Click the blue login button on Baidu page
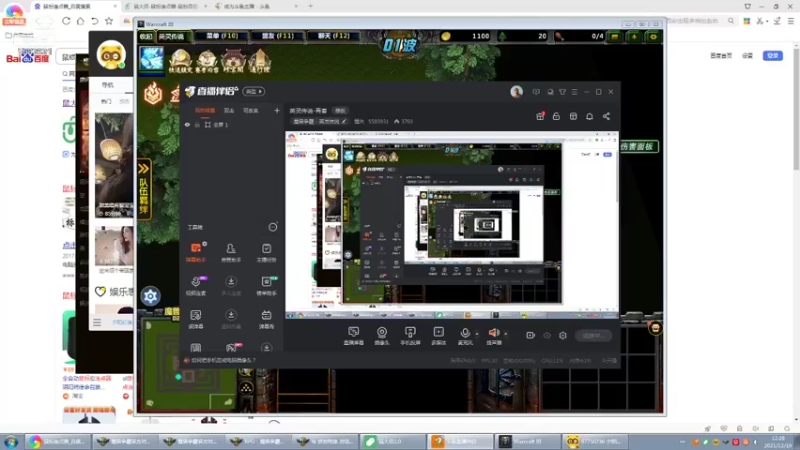The height and width of the screenshot is (450, 800). (772, 55)
